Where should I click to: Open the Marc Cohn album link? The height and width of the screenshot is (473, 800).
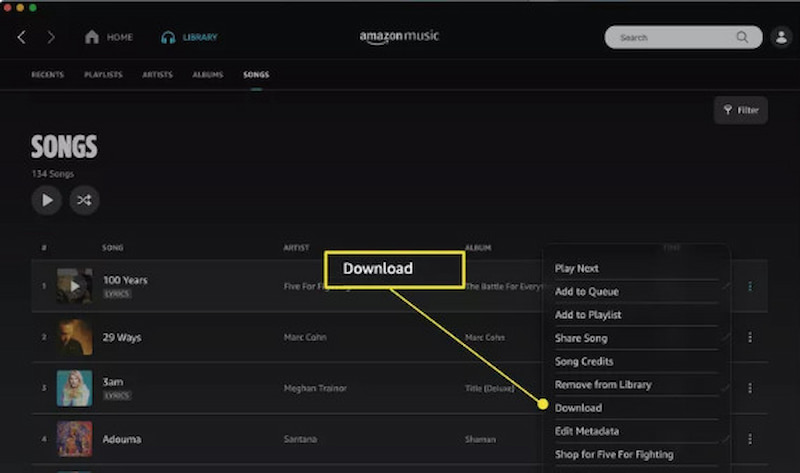coord(485,337)
